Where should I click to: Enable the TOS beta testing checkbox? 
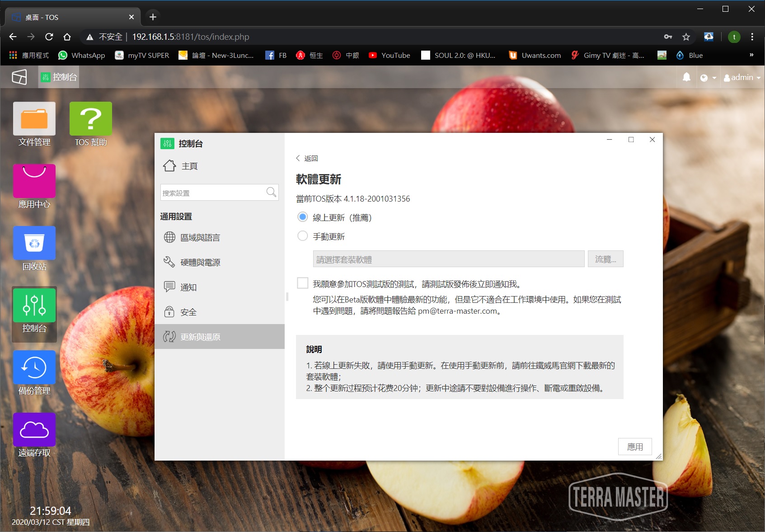303,283
